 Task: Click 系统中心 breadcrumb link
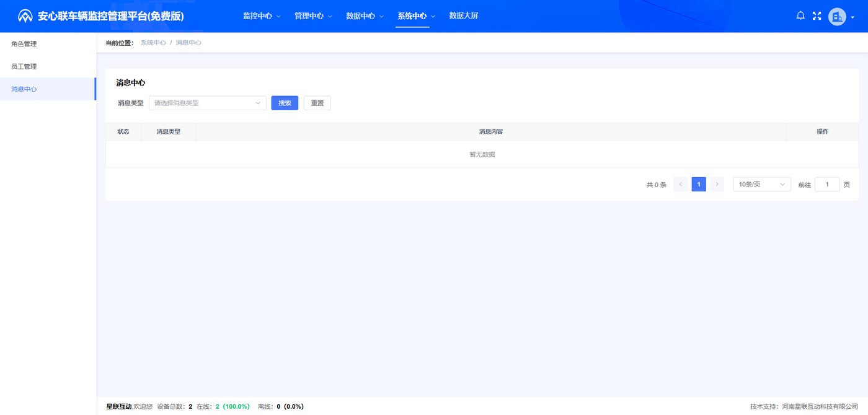click(x=153, y=43)
